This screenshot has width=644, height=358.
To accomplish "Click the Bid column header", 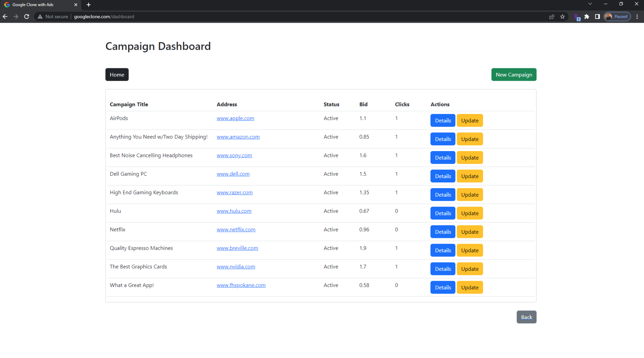I will click(363, 105).
